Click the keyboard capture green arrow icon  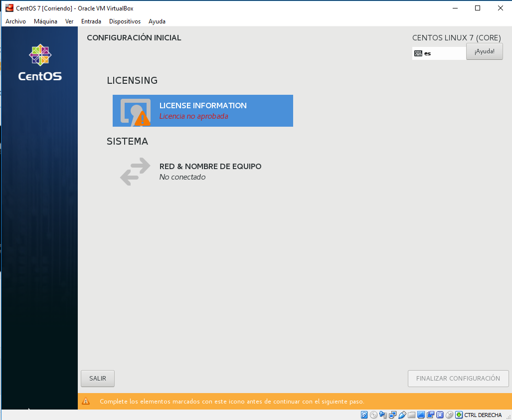click(459, 415)
